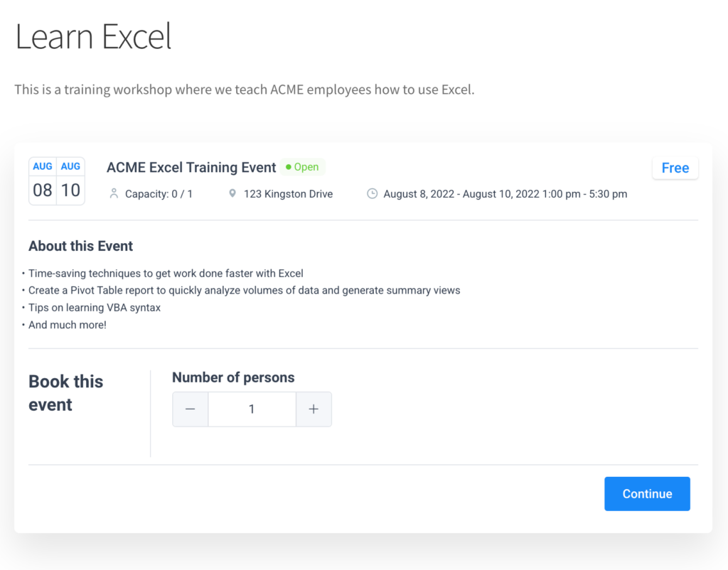Click the Pivot Table bullet point
Image resolution: width=728 pixels, height=570 pixels.
click(x=245, y=291)
